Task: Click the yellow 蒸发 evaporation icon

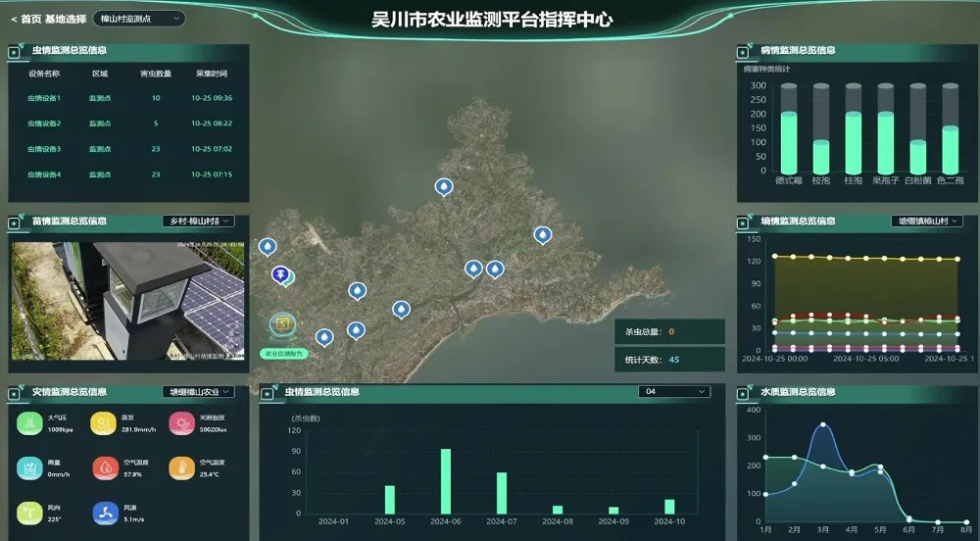Action: point(103,423)
